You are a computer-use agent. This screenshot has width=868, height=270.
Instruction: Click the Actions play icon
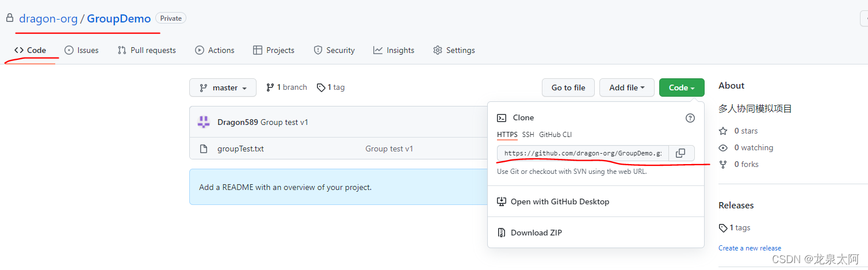(200, 50)
